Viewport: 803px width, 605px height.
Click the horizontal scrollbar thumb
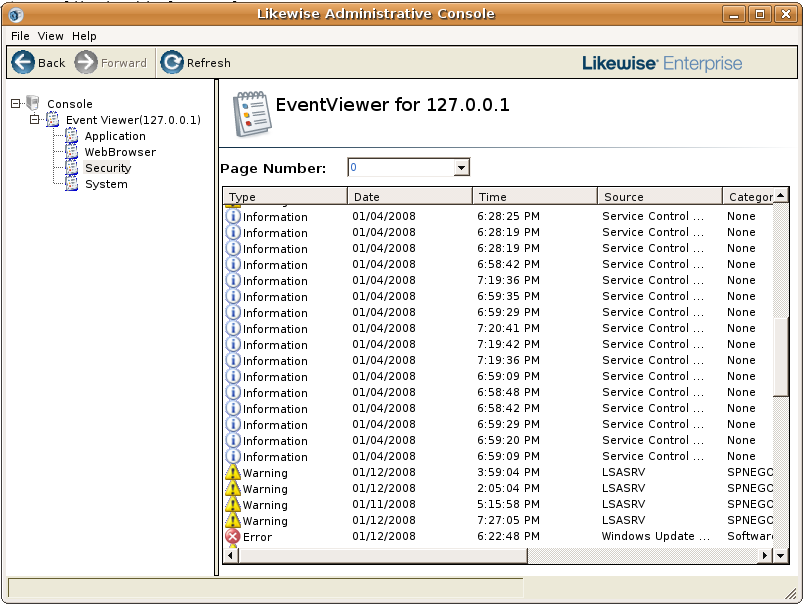click(383, 555)
